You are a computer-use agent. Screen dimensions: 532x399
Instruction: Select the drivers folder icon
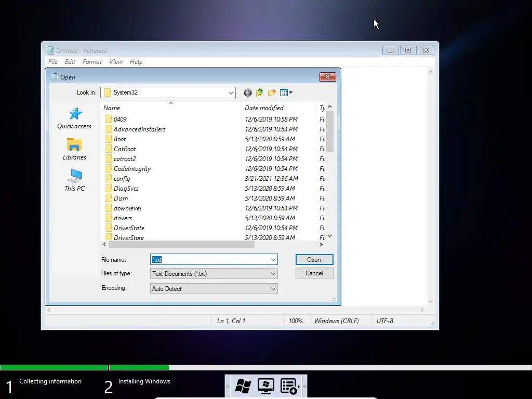pyautogui.click(x=109, y=218)
